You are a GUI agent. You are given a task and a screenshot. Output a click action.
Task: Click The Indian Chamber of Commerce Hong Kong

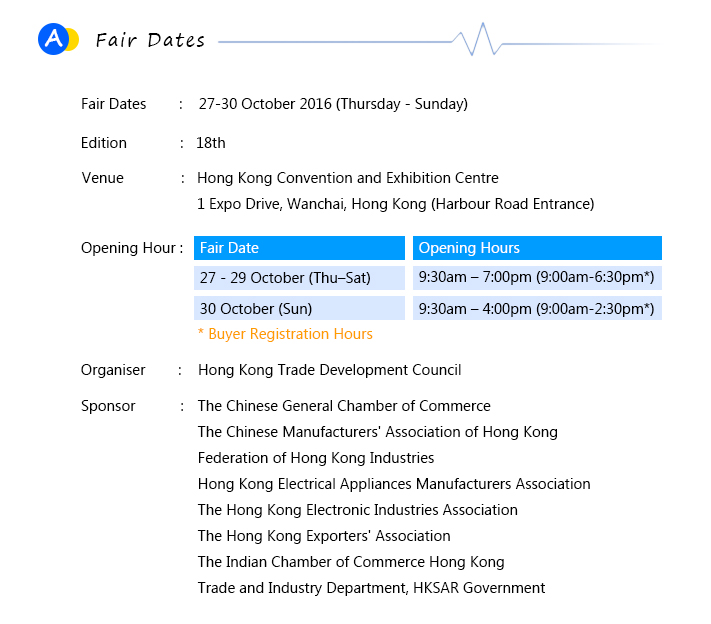tap(351, 562)
